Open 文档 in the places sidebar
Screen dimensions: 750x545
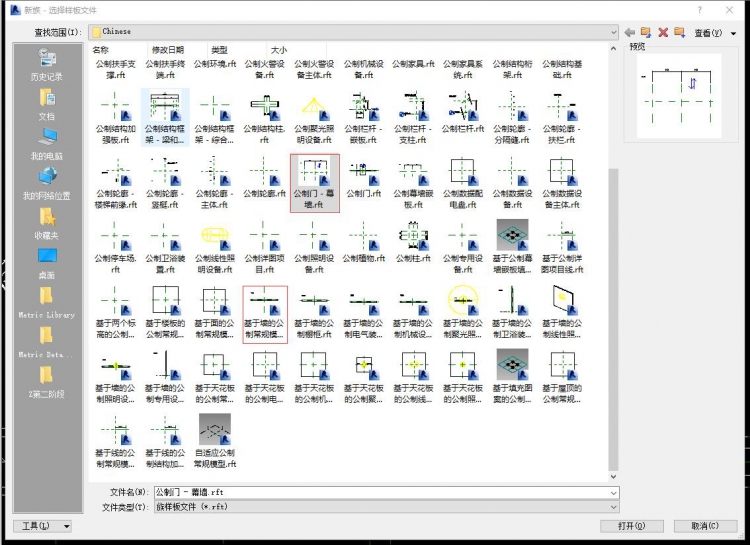(x=46, y=105)
